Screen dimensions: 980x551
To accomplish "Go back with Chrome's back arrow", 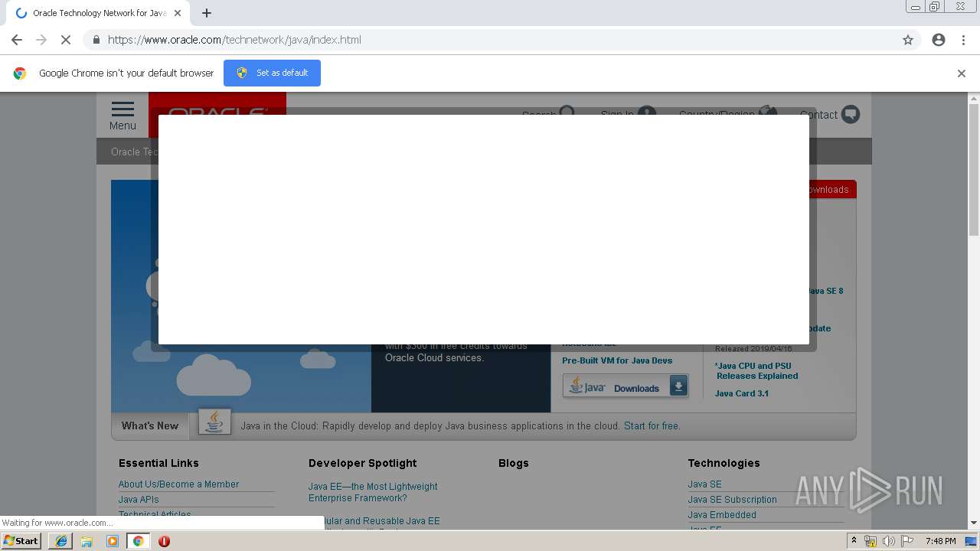I will [x=17, y=40].
